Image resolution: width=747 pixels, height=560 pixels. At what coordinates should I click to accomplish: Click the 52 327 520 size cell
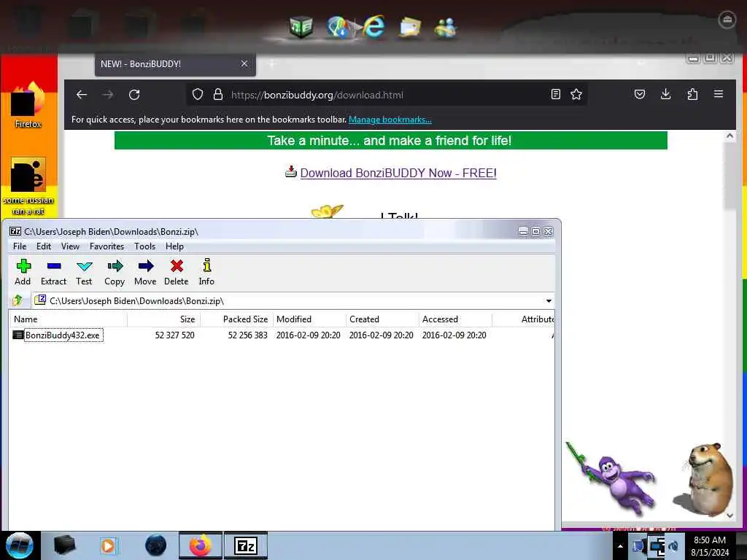[x=175, y=335]
